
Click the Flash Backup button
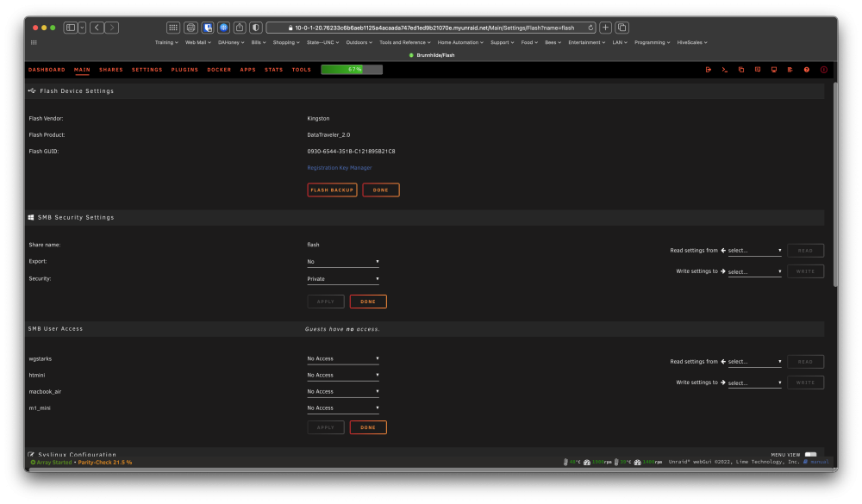tap(332, 190)
